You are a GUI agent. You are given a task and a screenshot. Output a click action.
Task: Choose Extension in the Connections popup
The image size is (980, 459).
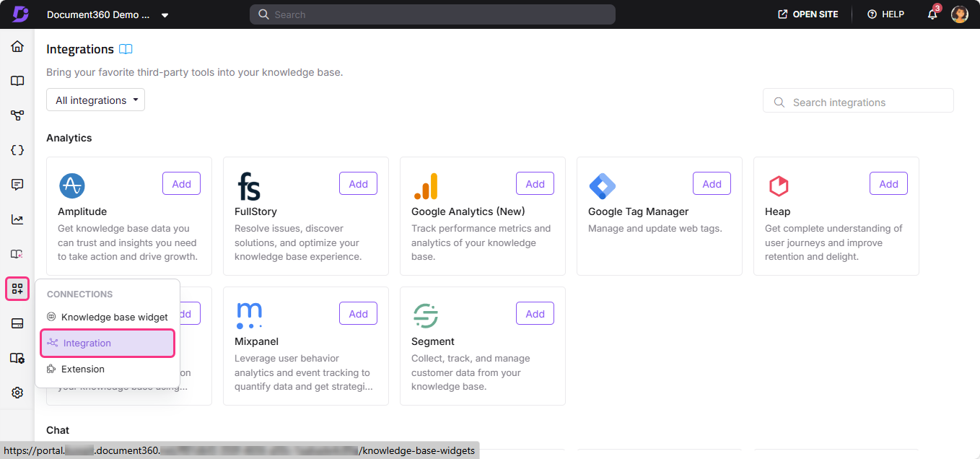[82, 369]
